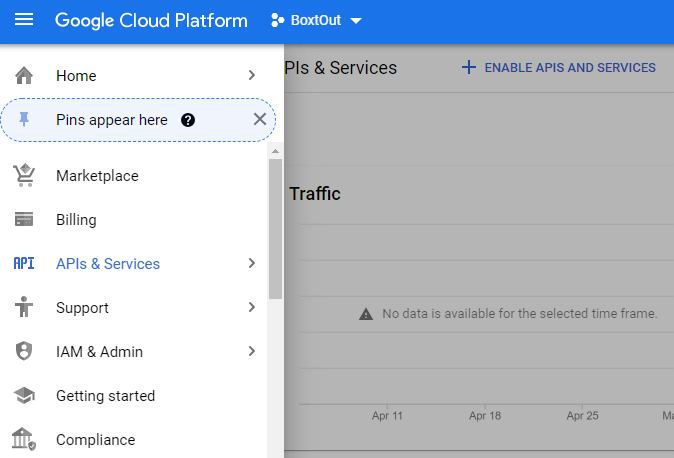Click the Home house icon
The image size is (674, 458).
pos(24,76)
